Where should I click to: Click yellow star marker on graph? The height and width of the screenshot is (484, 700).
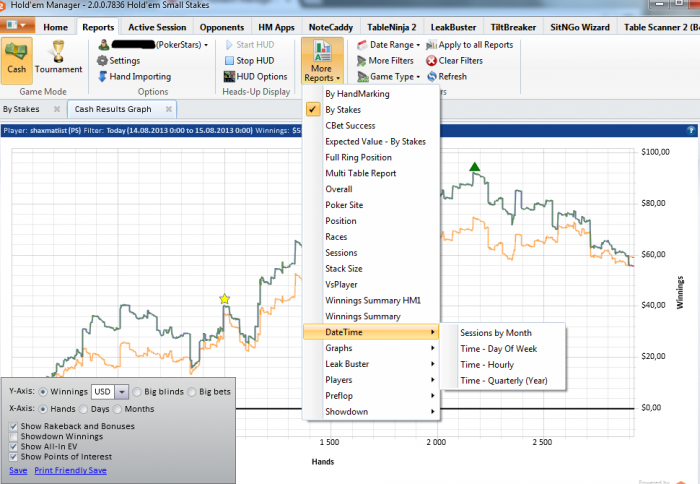point(225,299)
